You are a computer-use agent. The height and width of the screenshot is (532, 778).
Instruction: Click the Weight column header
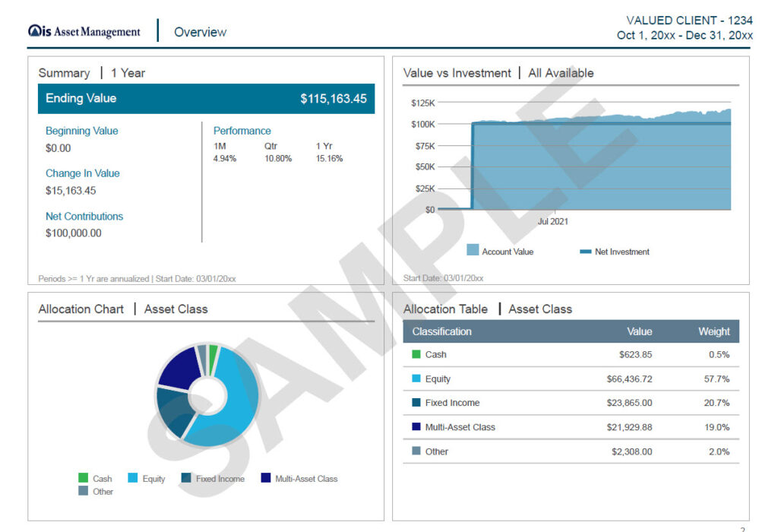tap(714, 331)
